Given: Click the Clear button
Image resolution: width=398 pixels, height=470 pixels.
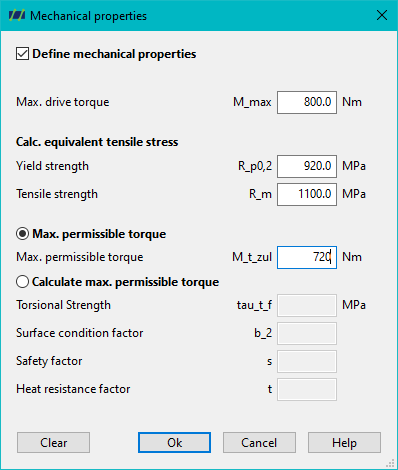Looking at the screenshot, I should 53,443.
